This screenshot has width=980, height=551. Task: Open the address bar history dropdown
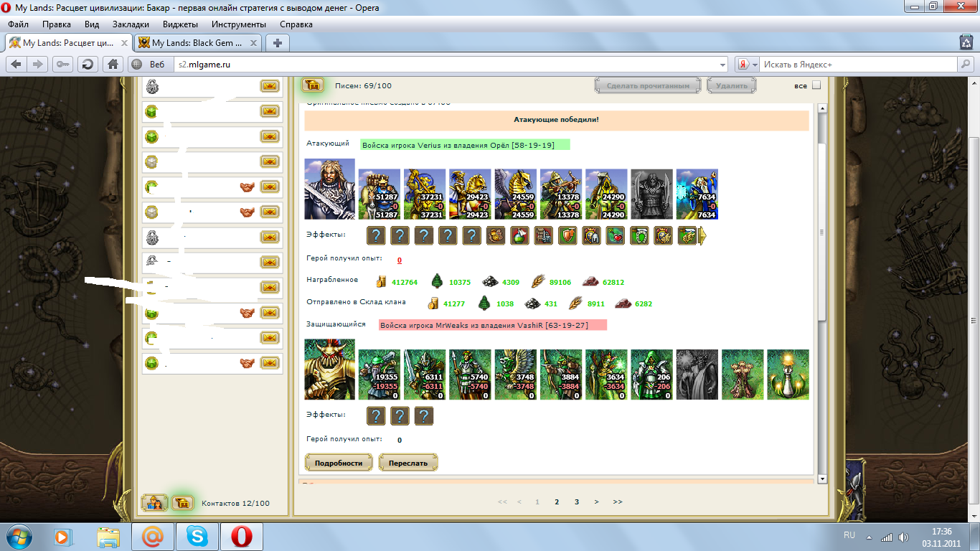(x=722, y=65)
